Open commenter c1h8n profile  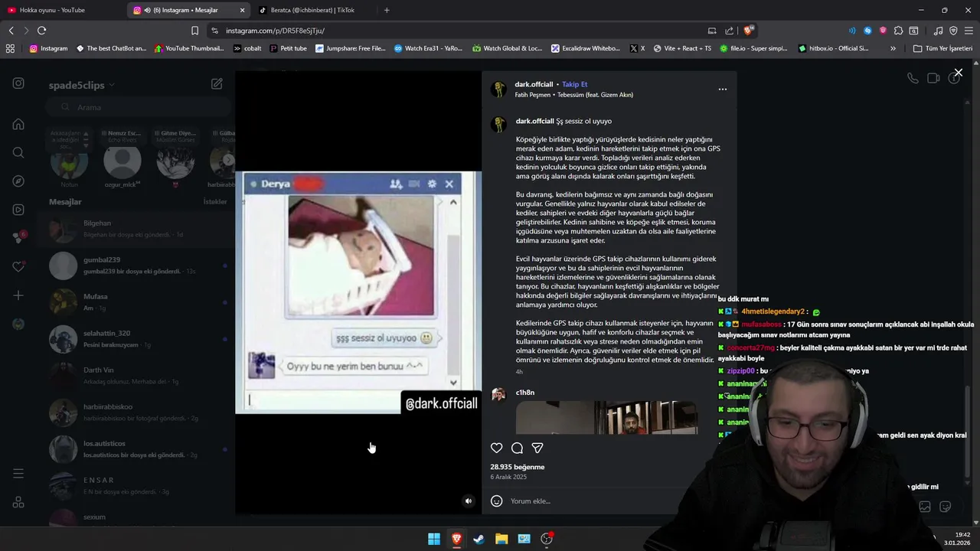pyautogui.click(x=525, y=393)
